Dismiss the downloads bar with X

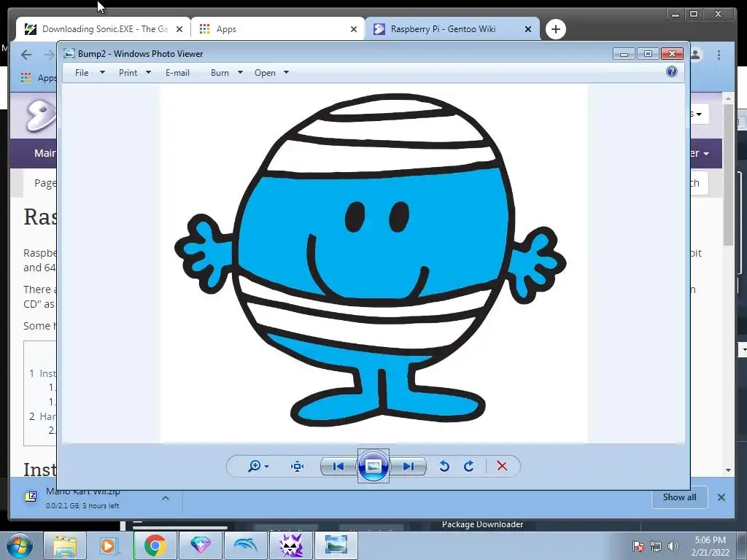[721, 497]
